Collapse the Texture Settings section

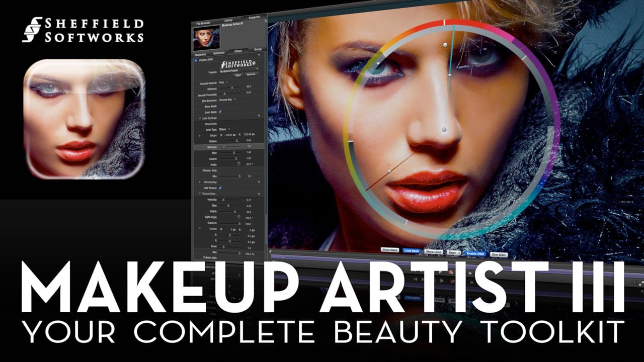pos(200,194)
